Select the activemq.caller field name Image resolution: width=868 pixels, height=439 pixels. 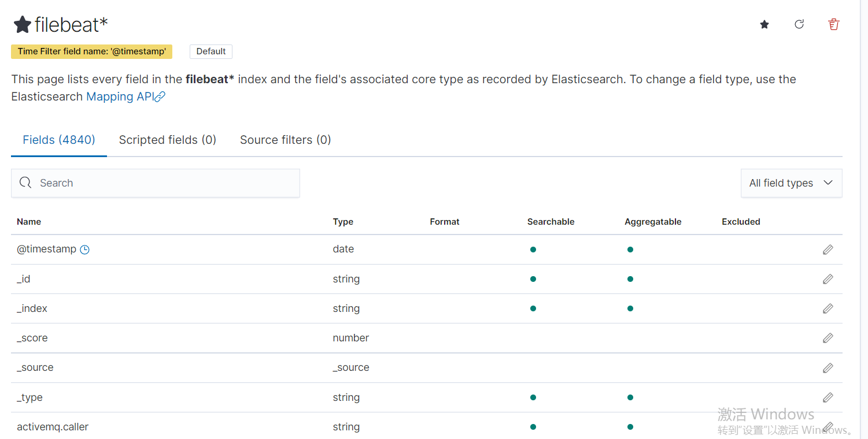tap(53, 427)
